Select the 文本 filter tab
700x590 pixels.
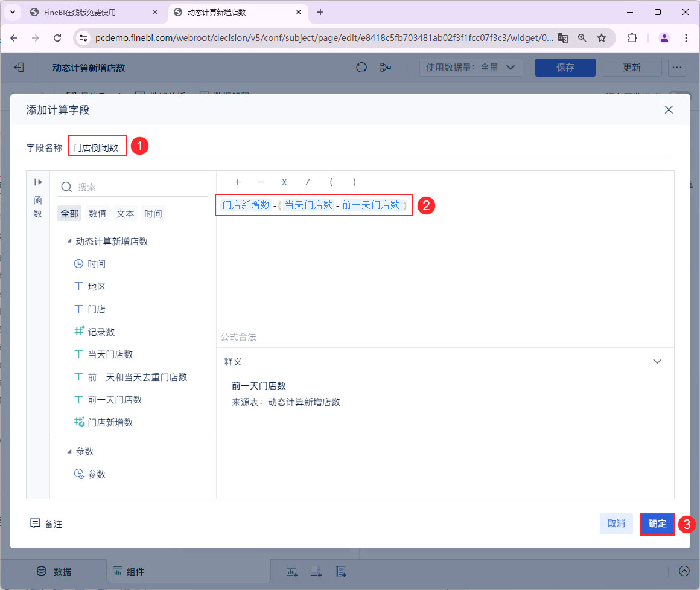[x=125, y=214]
